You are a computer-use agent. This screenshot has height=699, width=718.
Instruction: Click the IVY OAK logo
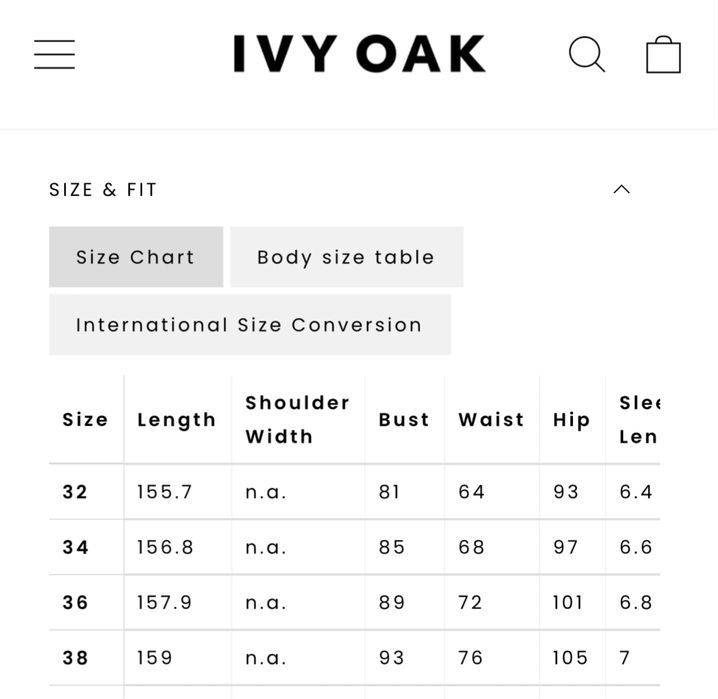point(359,54)
